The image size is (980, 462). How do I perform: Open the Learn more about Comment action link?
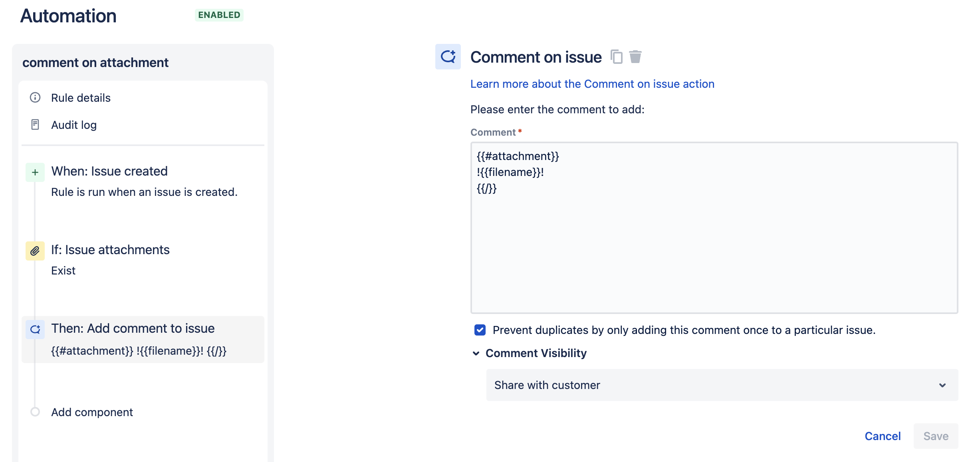[x=592, y=84]
